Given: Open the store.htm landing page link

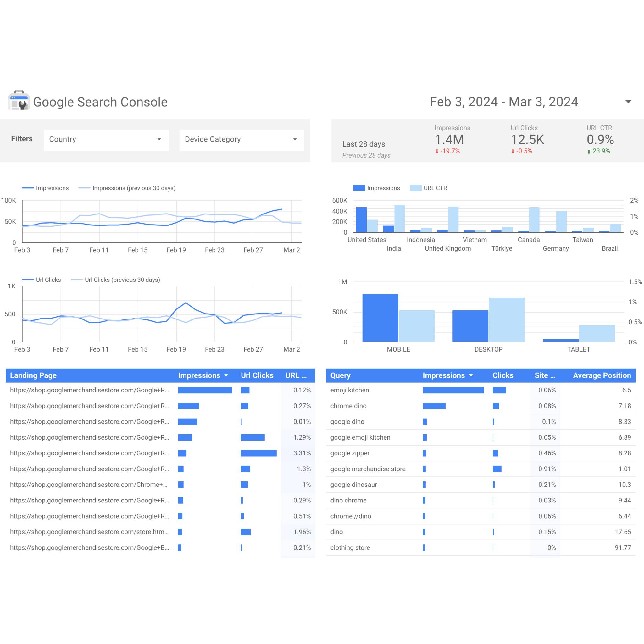Looking at the screenshot, I should click(x=89, y=532).
